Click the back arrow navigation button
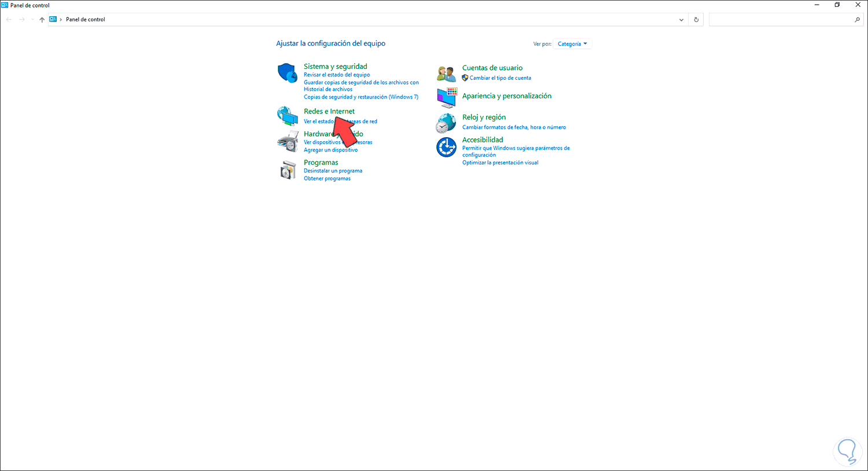The image size is (868, 471). click(x=9, y=20)
